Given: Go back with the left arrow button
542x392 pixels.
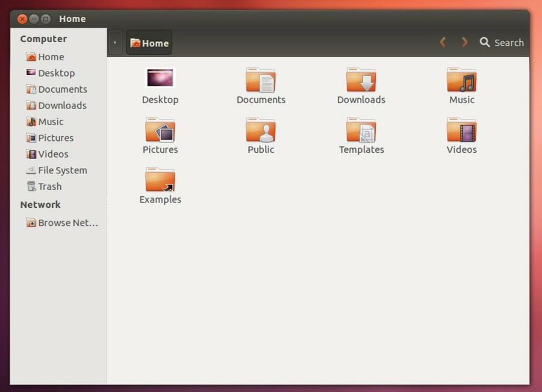Looking at the screenshot, I should coord(443,42).
